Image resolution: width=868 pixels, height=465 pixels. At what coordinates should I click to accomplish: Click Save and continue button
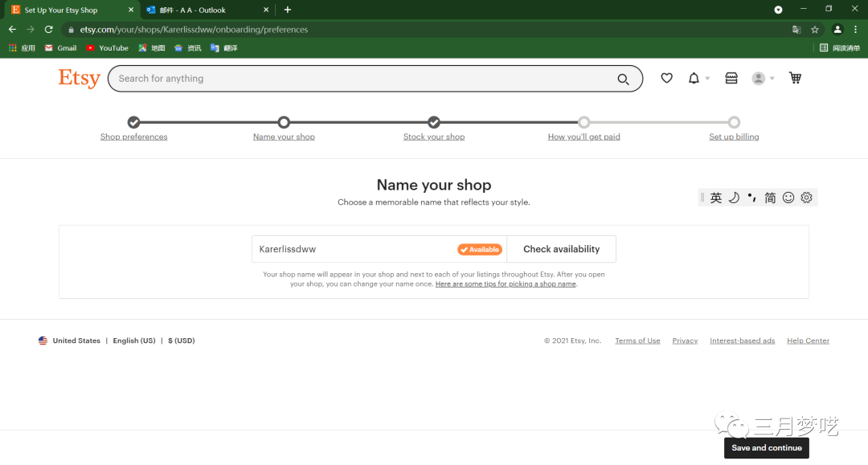coord(766,447)
